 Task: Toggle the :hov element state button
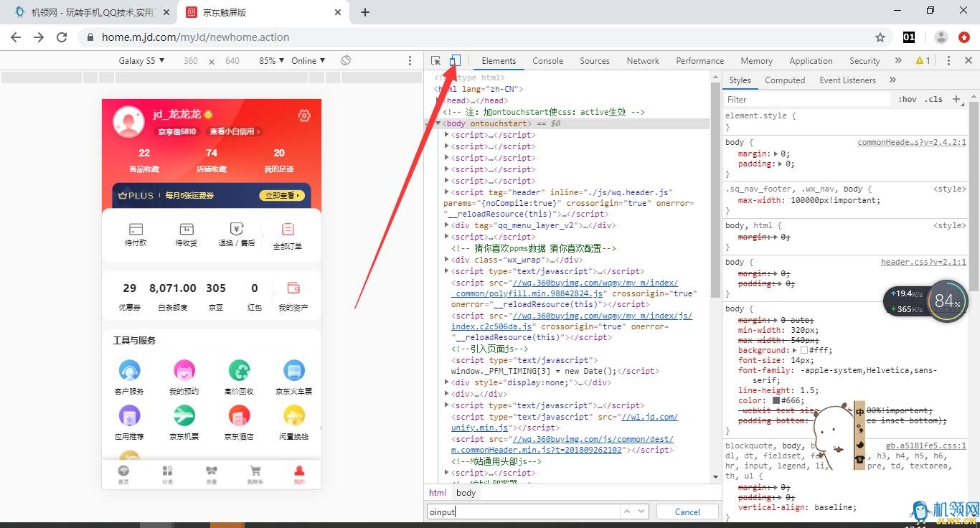[908, 100]
